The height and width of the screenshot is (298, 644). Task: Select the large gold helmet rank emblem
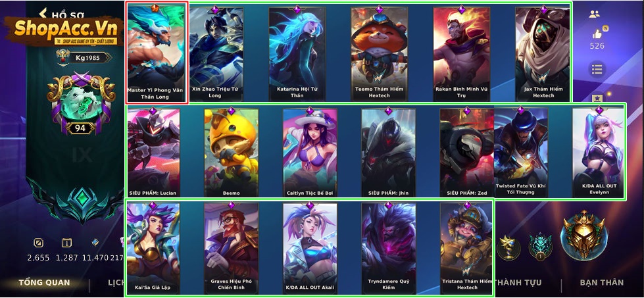[583, 235]
